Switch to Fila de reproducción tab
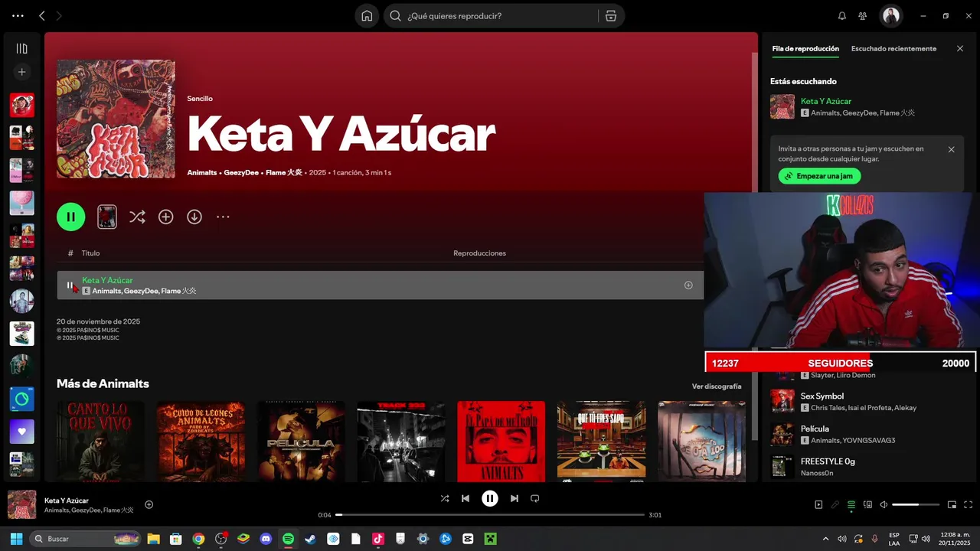This screenshot has height=551, width=980. [x=805, y=49]
